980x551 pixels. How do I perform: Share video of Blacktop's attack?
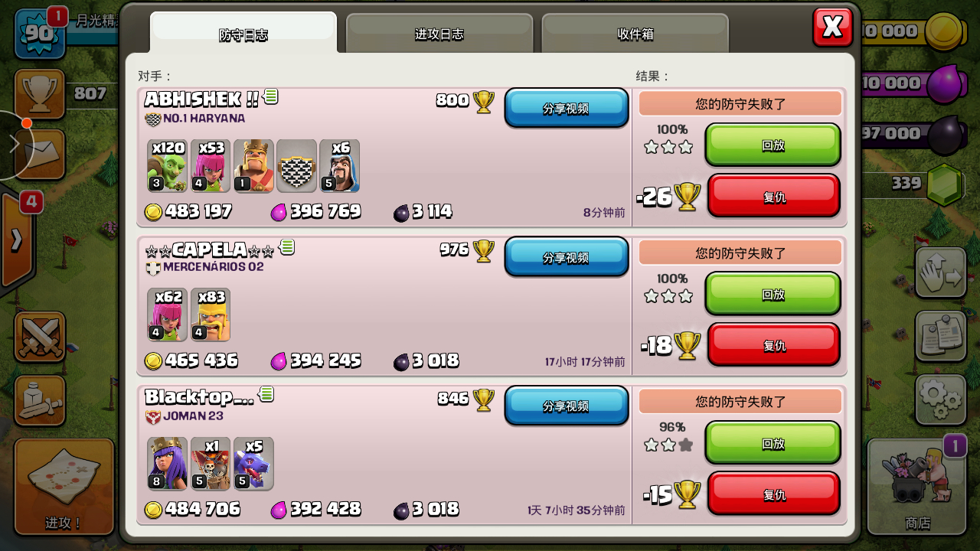(x=566, y=406)
